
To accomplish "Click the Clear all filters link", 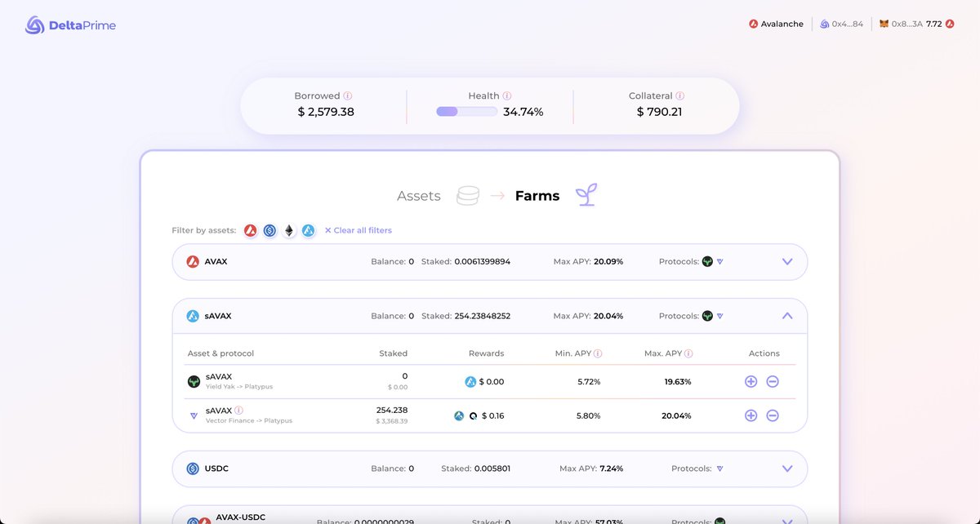I will point(358,230).
